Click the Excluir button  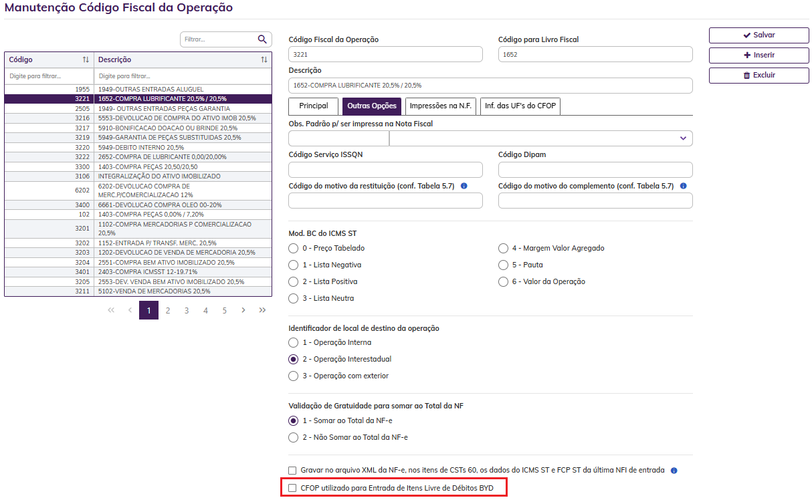coord(758,76)
